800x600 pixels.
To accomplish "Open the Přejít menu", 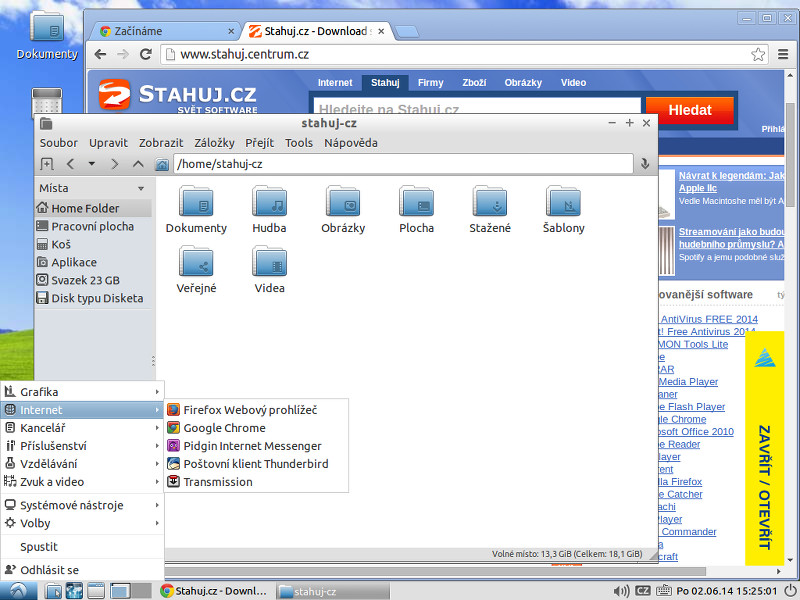I will (259, 143).
